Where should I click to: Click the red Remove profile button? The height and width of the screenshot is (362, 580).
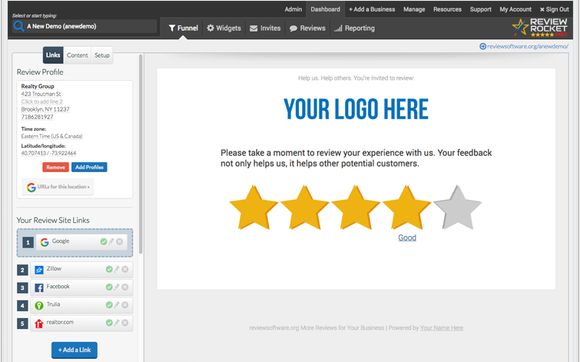[55, 167]
